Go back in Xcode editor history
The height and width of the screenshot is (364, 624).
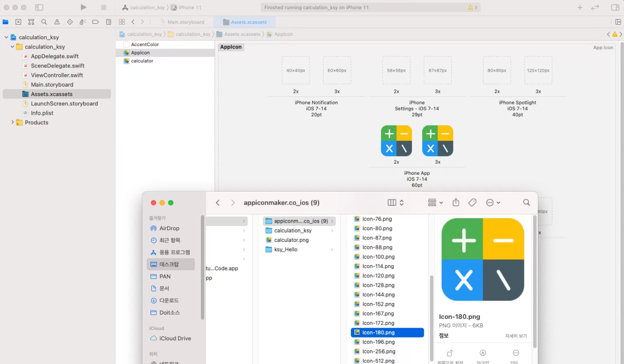133,22
